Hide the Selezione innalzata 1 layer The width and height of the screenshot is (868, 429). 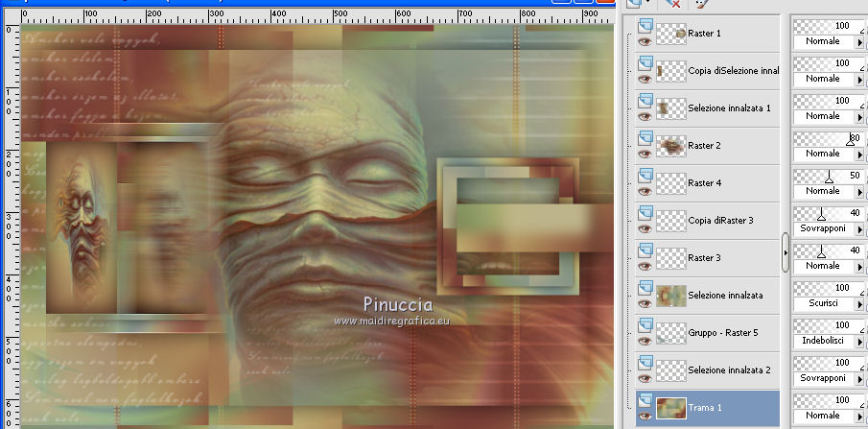click(x=645, y=116)
